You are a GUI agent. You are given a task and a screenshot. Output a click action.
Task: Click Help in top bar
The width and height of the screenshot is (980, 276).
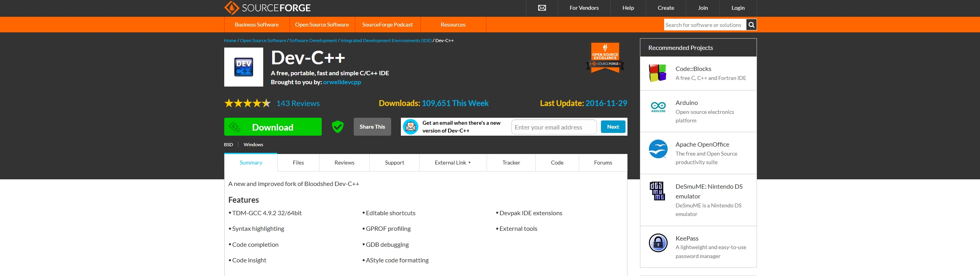628,8
